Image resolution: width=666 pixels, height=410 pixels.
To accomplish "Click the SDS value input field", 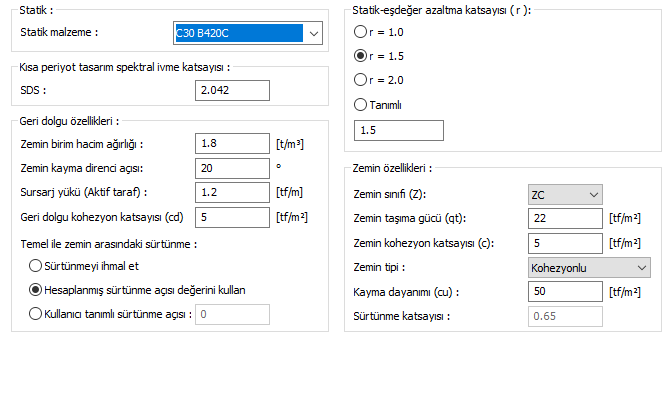I will point(232,90).
